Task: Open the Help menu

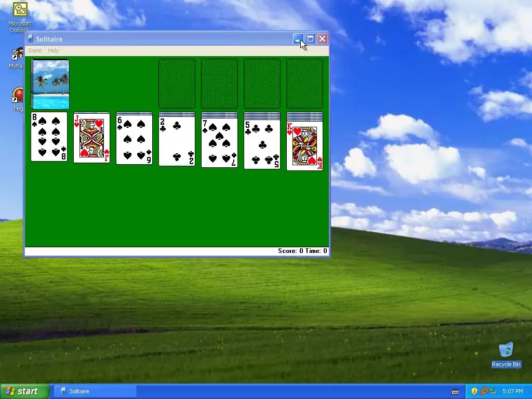Action: point(54,50)
